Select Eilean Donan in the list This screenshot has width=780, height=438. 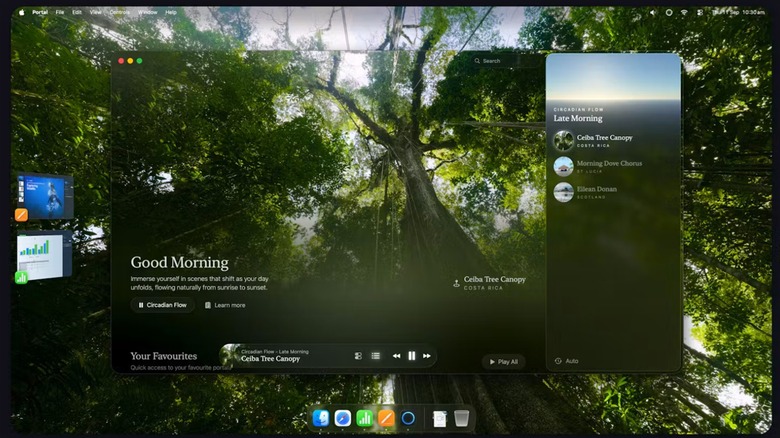point(613,192)
